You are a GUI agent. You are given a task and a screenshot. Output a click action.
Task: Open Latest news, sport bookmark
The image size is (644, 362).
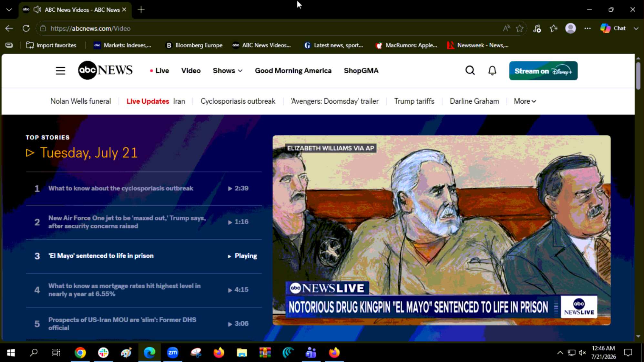coord(334,45)
